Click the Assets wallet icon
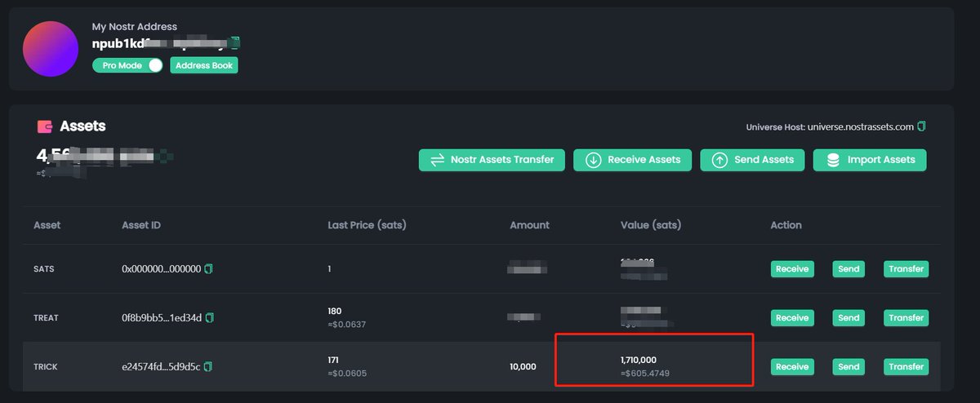Screen dimensions: 980x403 coord(45,126)
